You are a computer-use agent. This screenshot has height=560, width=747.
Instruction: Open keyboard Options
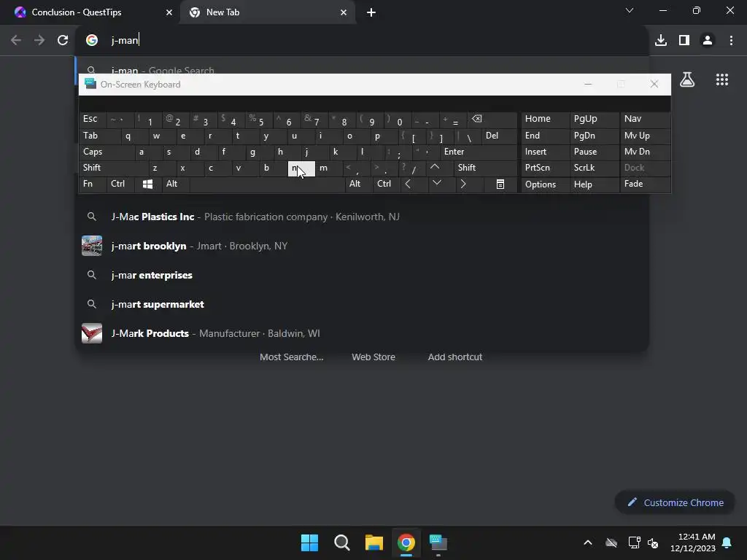pyautogui.click(x=546, y=184)
